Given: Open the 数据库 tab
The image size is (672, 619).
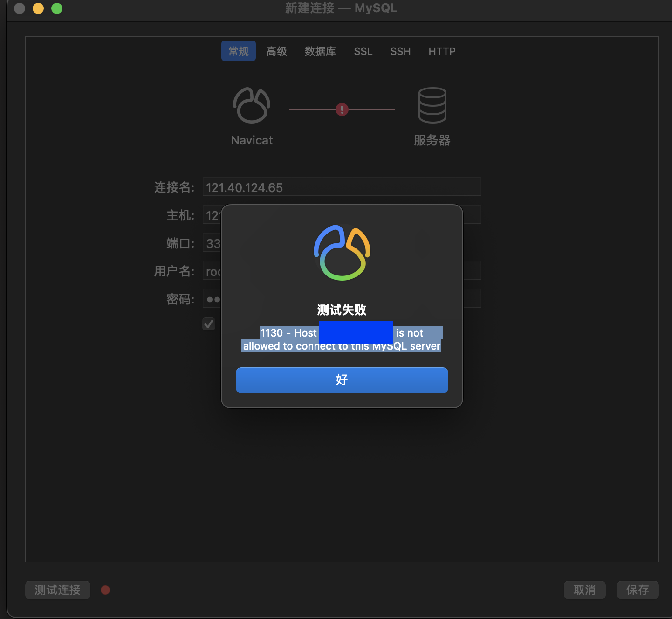Looking at the screenshot, I should pyautogui.click(x=320, y=51).
